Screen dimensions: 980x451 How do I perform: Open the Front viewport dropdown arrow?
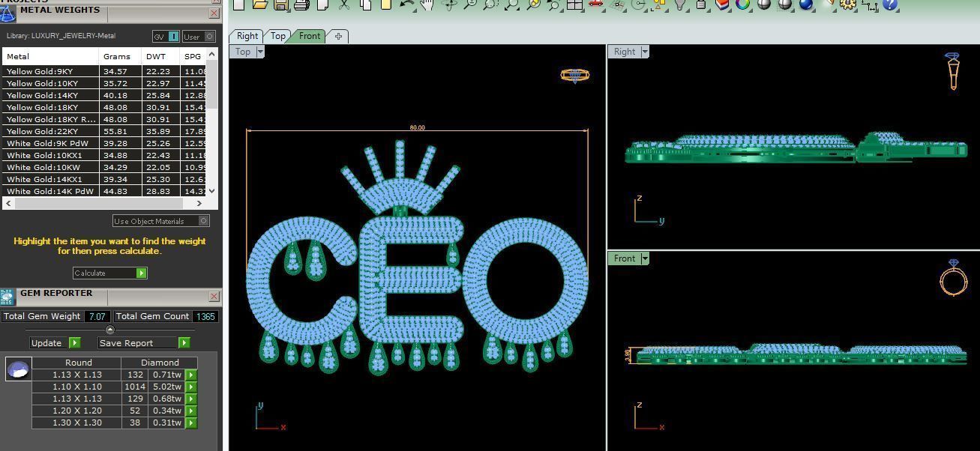(644, 258)
